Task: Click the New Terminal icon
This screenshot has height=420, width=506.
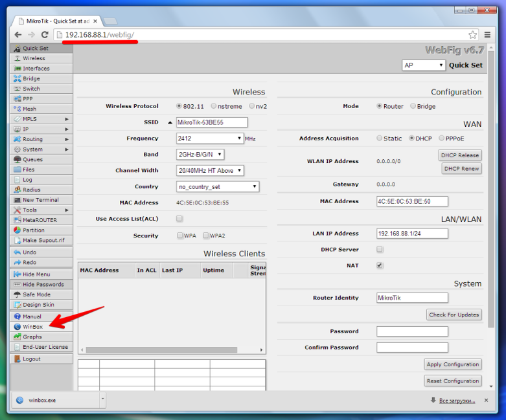Action: click(17, 200)
